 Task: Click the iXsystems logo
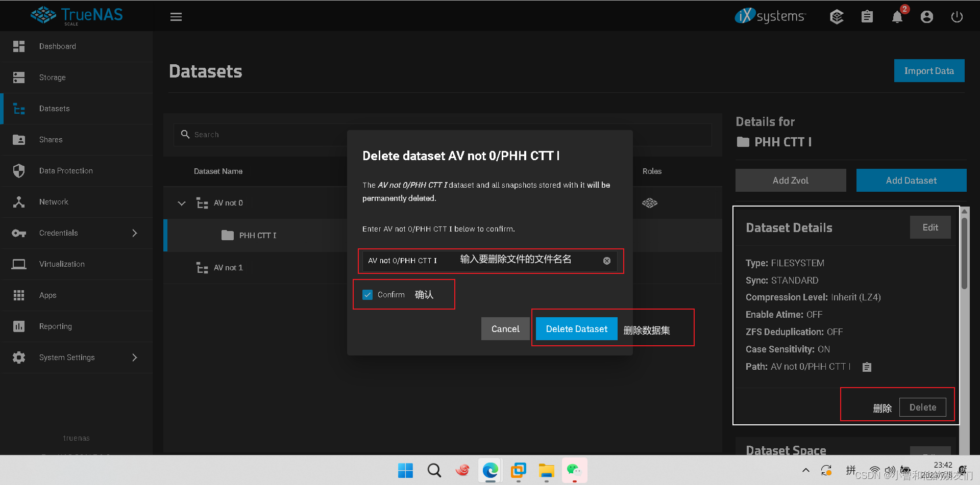[770, 16]
